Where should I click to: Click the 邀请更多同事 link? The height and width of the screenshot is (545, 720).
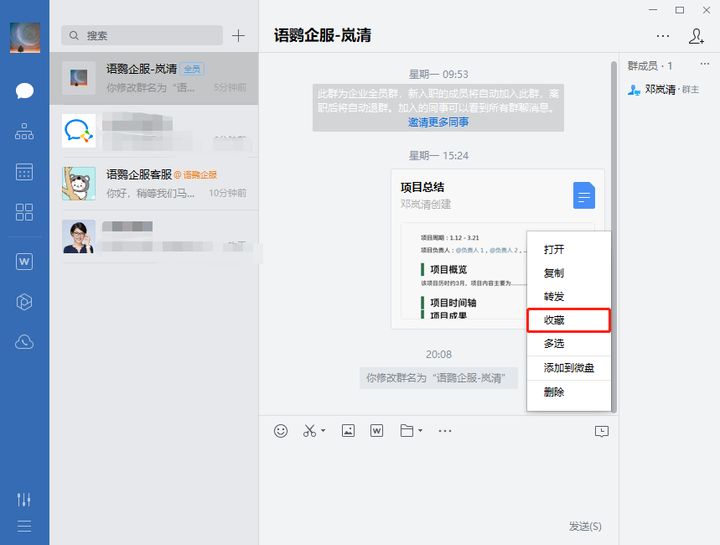(438, 122)
